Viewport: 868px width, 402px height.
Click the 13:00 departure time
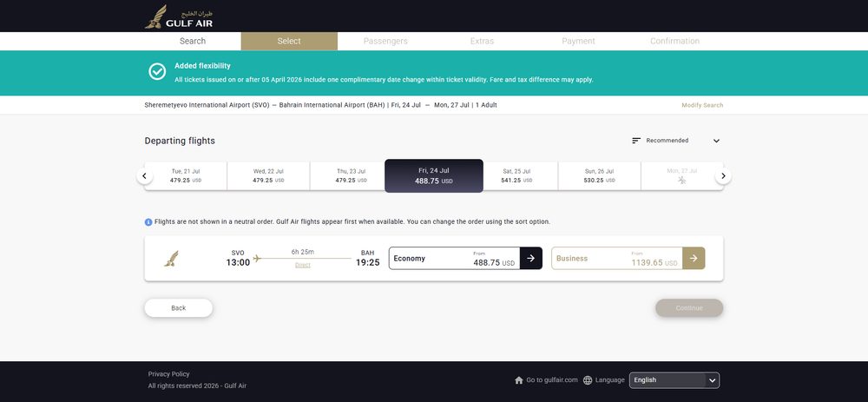click(238, 262)
